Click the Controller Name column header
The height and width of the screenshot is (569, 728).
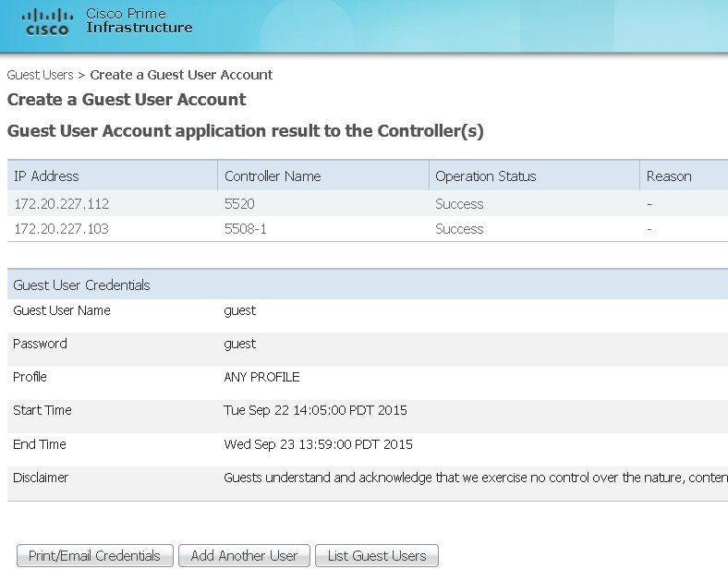[273, 176]
